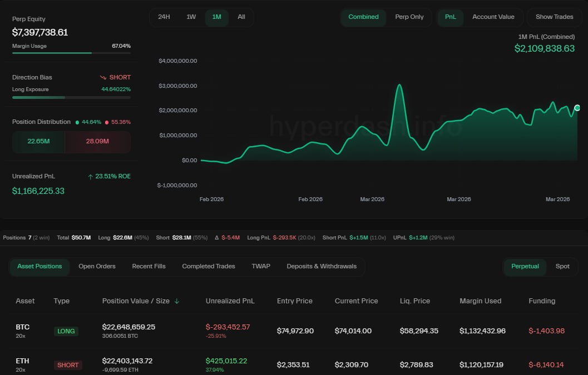Click the sort arrow on Position Value / Size
This screenshot has width=588, height=375.
[x=177, y=301]
